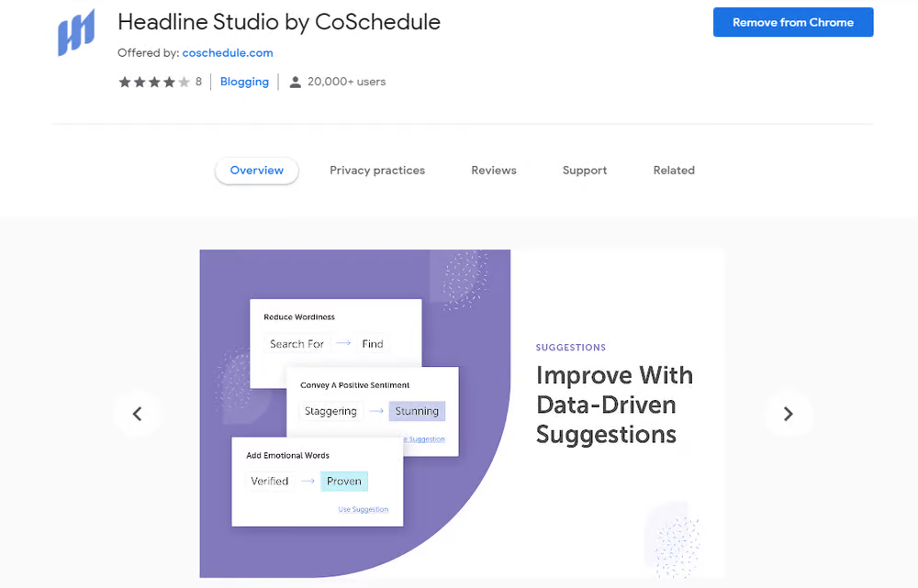Click the Proven suggestion chip
Viewport: 918px width, 588px height.
[344, 481]
